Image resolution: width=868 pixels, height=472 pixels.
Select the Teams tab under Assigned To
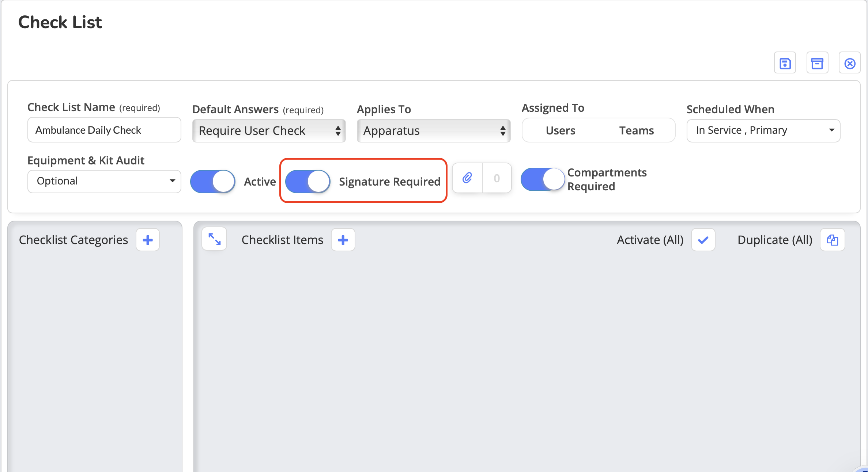pos(636,130)
